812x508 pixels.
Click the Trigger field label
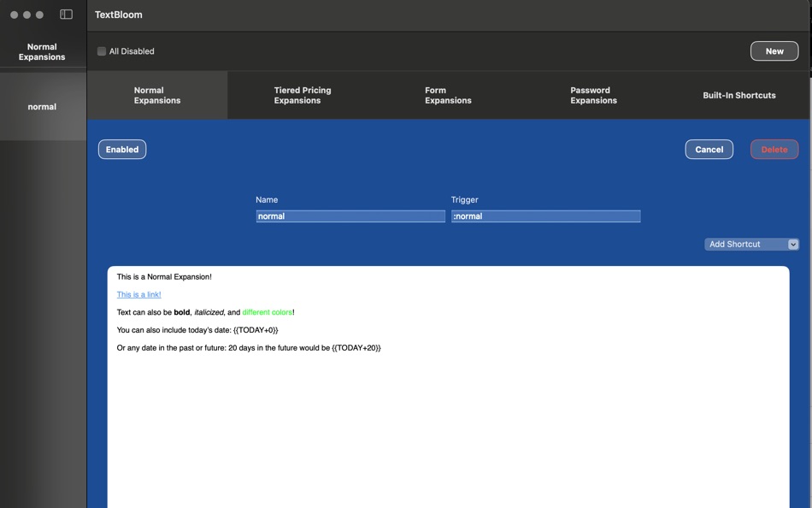point(464,199)
